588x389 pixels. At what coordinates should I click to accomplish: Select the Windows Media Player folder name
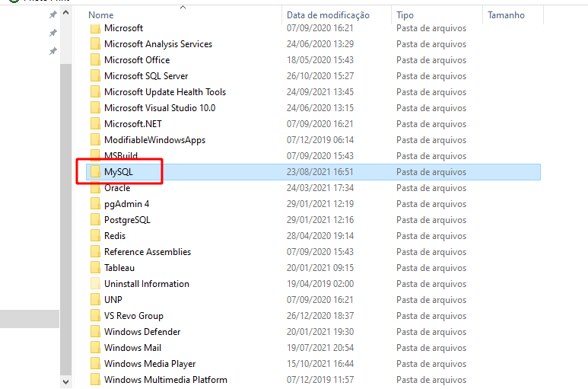click(150, 364)
